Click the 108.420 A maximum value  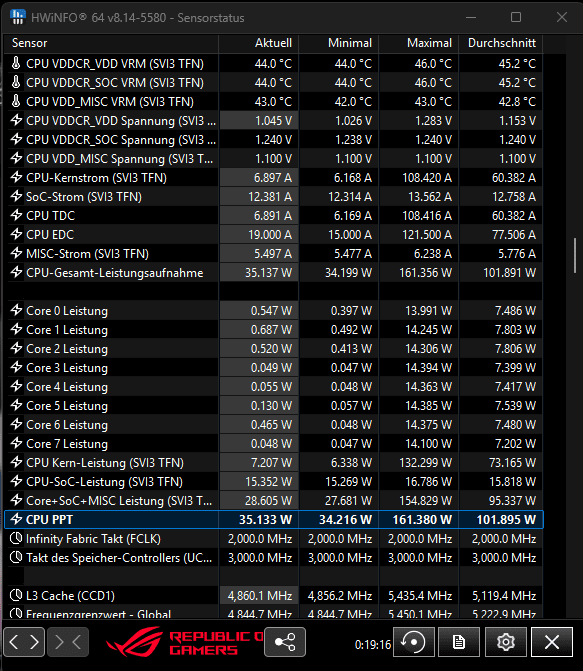coord(427,178)
